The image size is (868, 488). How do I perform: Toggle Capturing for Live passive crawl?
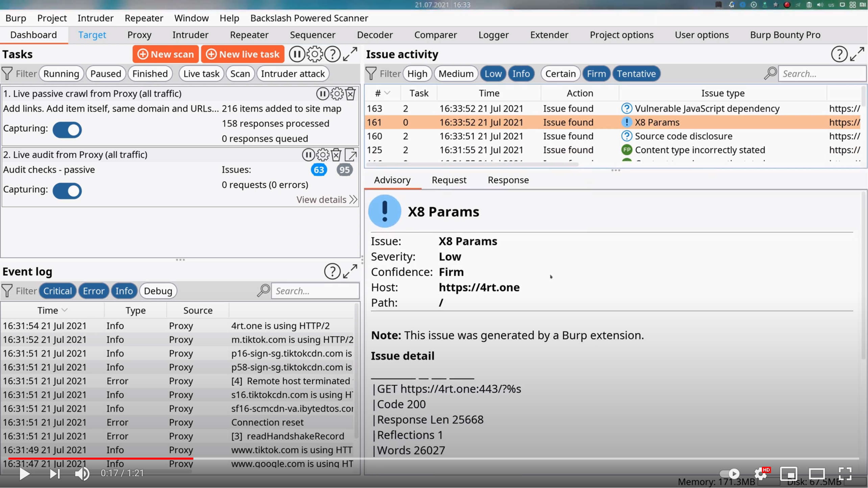(x=67, y=130)
